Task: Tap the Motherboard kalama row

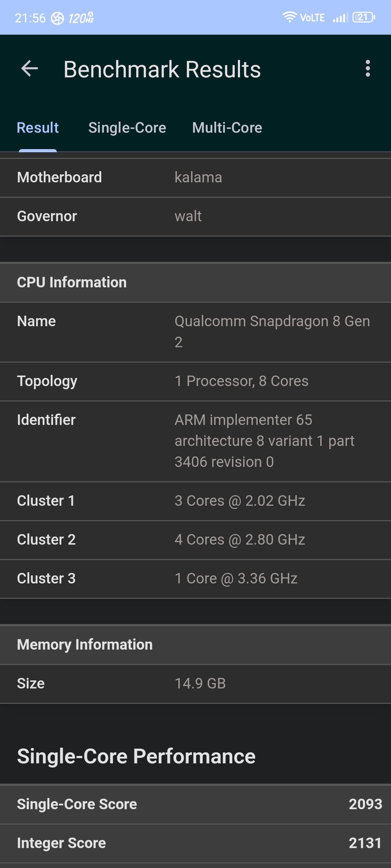Action: click(195, 177)
